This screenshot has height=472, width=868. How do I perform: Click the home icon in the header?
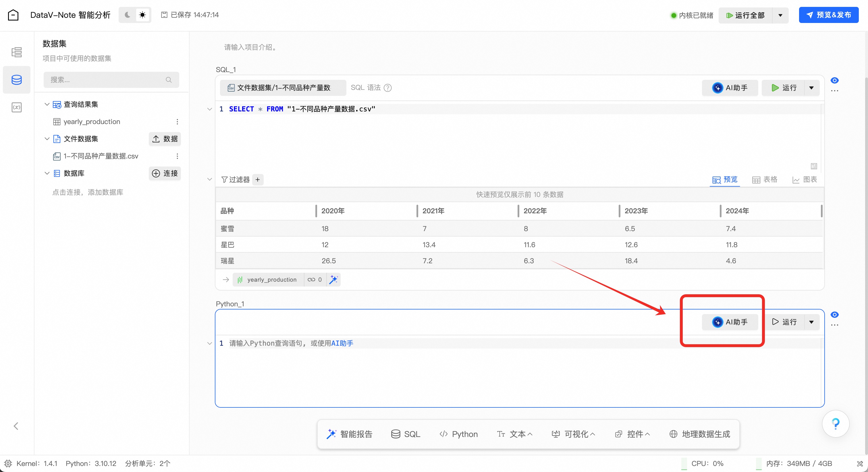(x=13, y=15)
